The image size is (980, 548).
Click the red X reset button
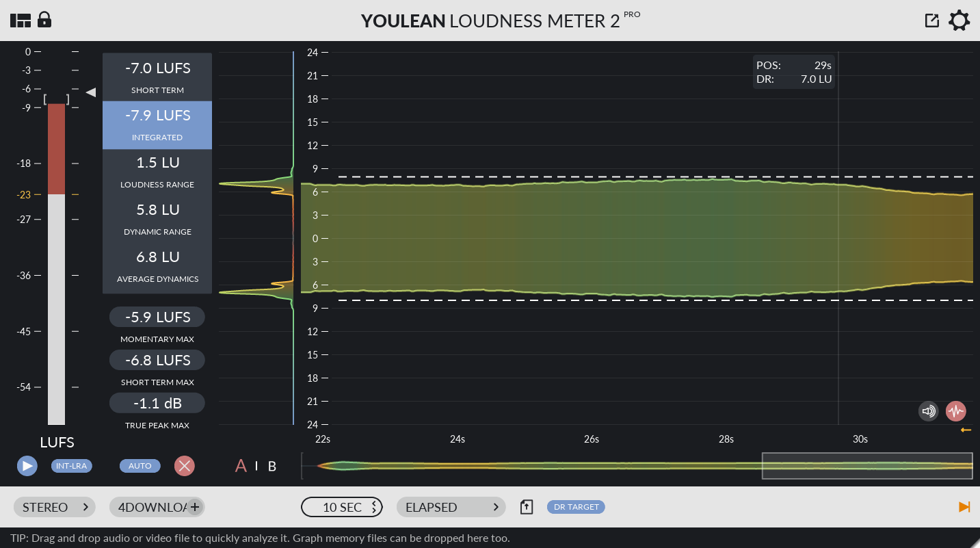[x=184, y=466]
